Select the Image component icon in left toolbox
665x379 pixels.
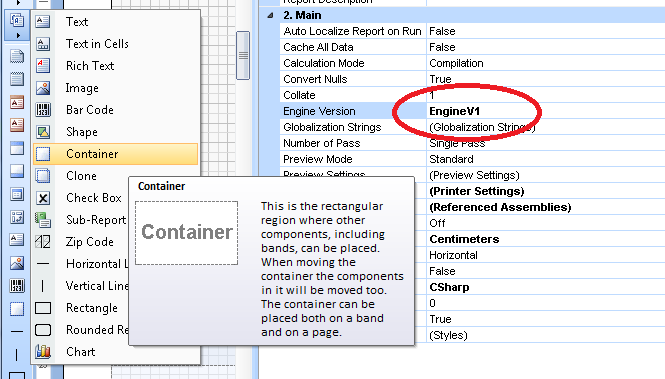tap(17, 263)
